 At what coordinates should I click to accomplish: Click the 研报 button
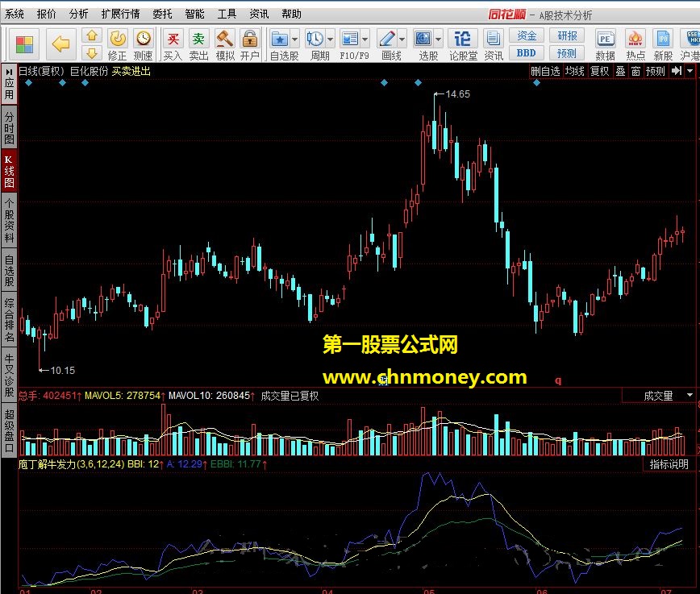567,35
